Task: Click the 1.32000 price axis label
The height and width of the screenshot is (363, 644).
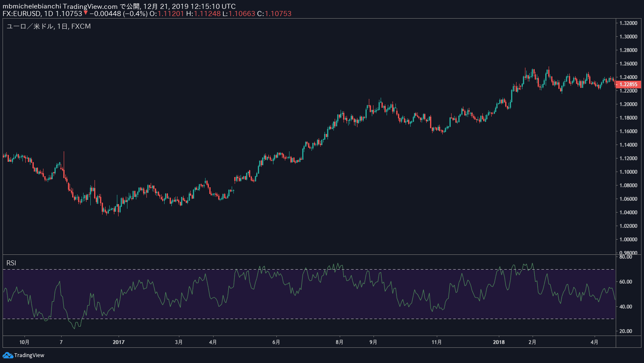Action: pos(628,23)
